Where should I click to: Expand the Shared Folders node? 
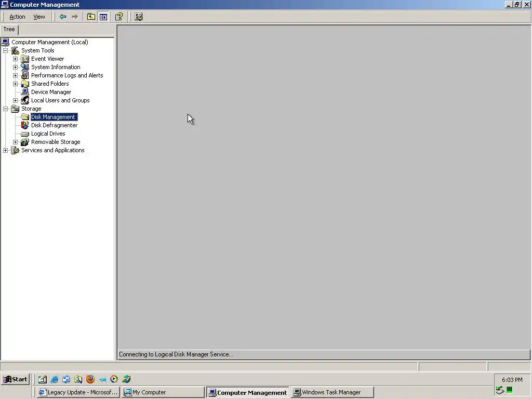point(15,84)
